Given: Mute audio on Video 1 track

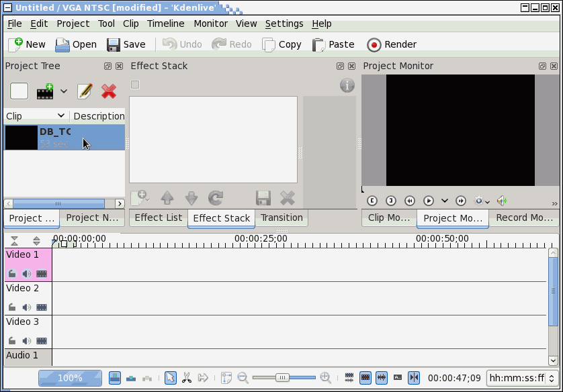Looking at the screenshot, I should [27, 274].
